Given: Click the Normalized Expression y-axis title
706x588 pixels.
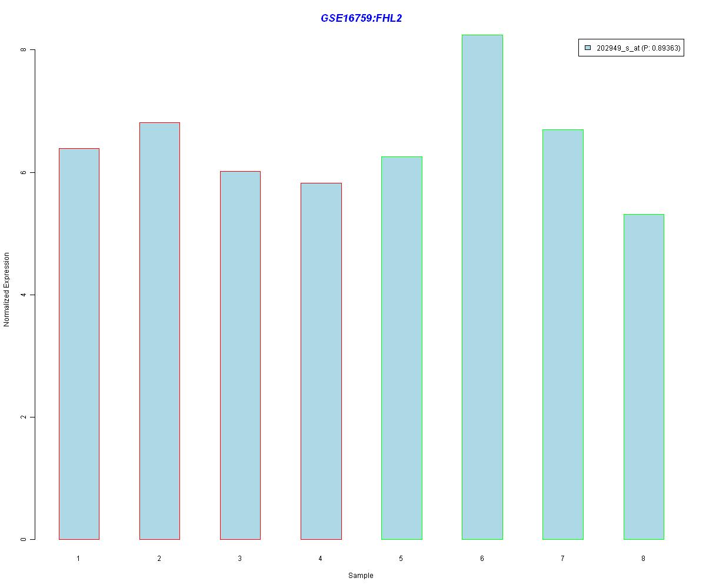Looking at the screenshot, I should click(6, 289).
